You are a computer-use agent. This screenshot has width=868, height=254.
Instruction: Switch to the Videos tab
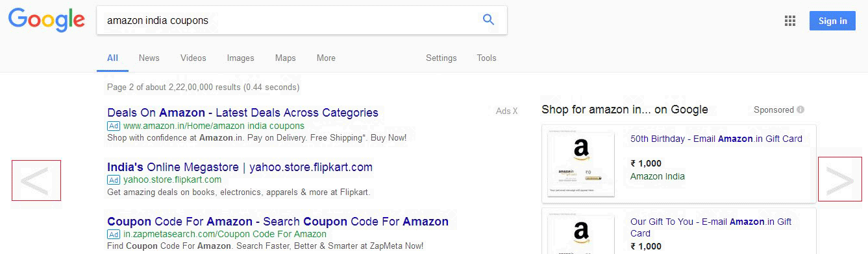[193, 58]
